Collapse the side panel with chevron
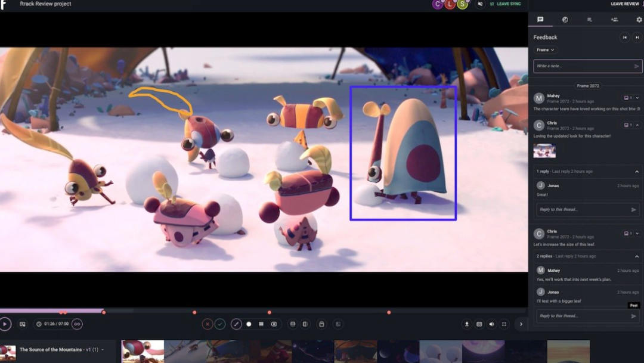 pos(521,324)
